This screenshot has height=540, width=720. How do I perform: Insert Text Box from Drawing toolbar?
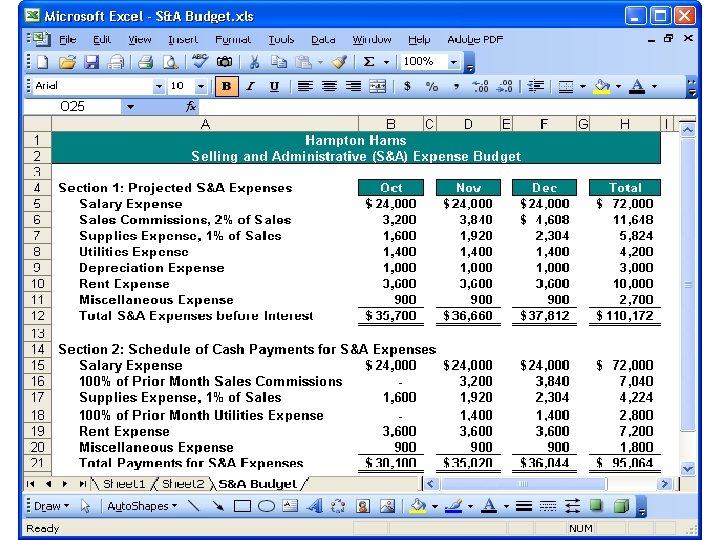tap(290, 506)
